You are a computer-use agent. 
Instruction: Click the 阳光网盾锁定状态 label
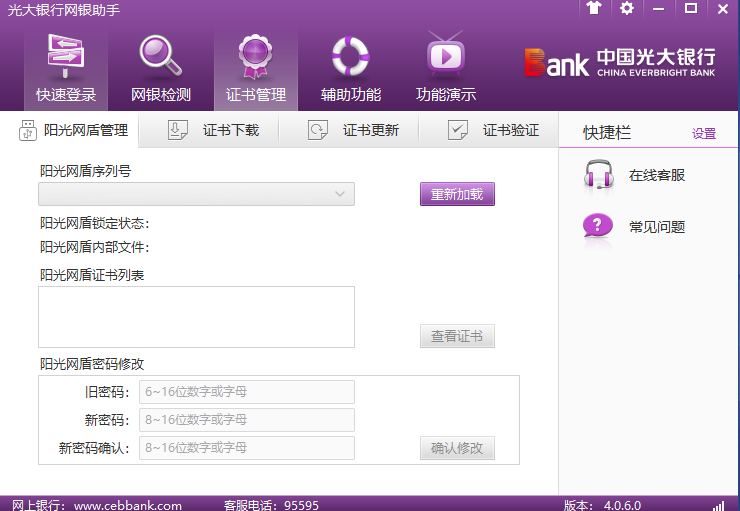pyautogui.click(x=94, y=223)
